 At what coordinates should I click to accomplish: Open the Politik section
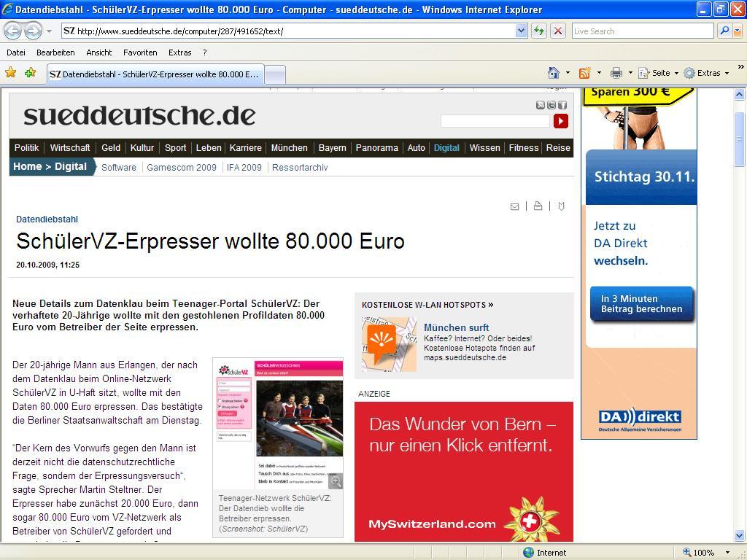27,147
